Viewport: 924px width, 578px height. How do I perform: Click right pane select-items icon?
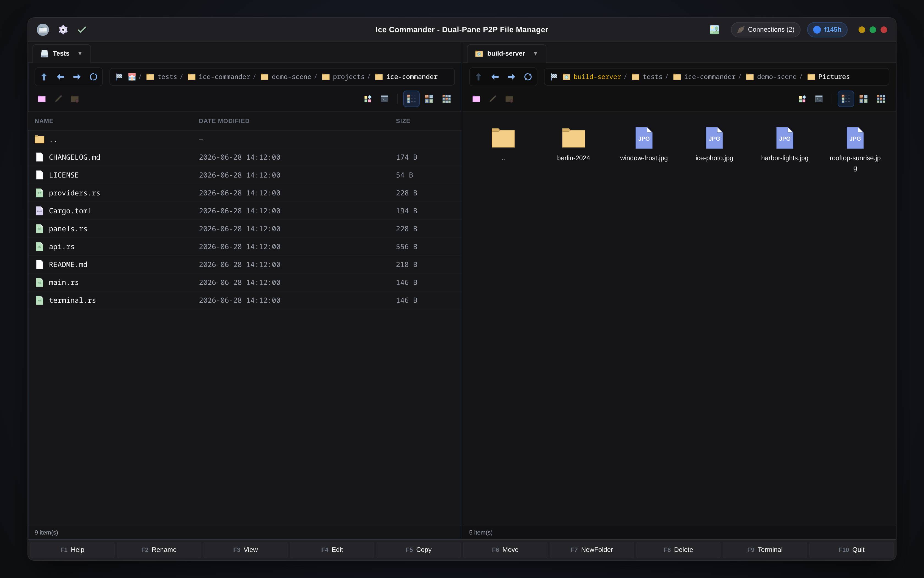pos(802,99)
